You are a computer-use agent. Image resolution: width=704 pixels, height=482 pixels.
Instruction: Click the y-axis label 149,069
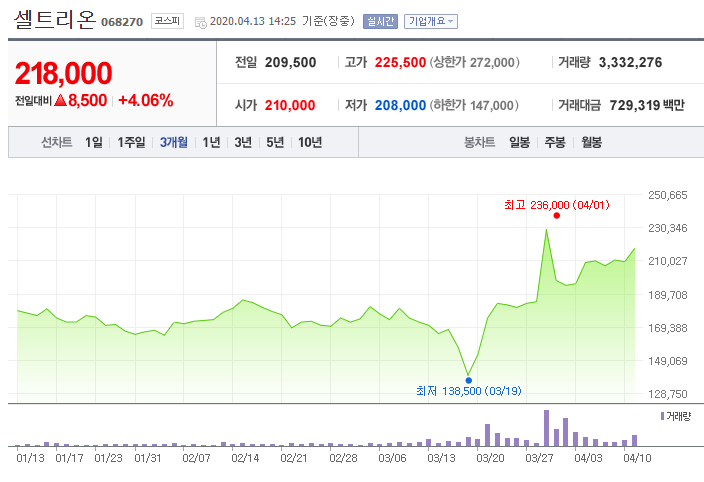pyautogui.click(x=668, y=361)
